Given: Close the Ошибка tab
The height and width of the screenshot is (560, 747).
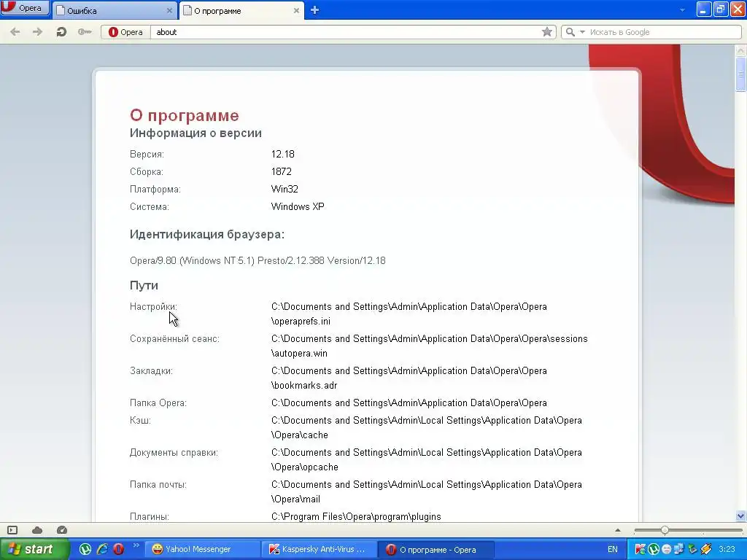Looking at the screenshot, I should [x=169, y=10].
